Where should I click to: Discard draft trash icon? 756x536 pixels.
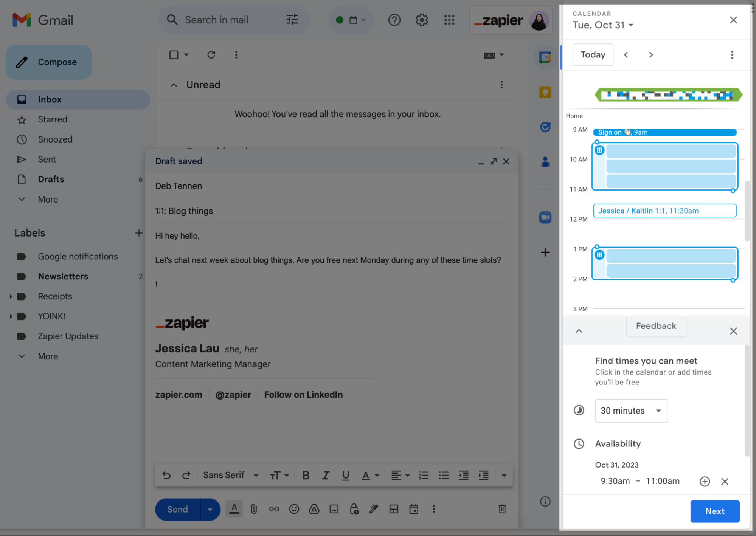tap(502, 510)
